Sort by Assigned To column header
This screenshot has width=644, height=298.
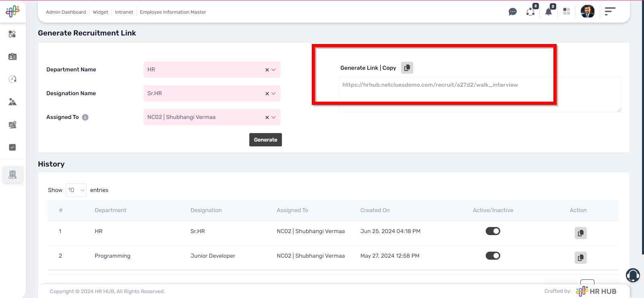(292, 210)
